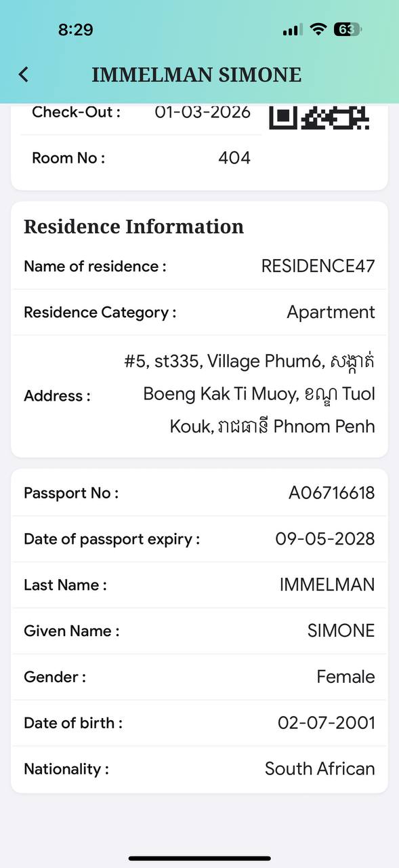Select the Check-Out date 01-03-2026
Viewport: 399px width, 868px height.
pos(203,112)
